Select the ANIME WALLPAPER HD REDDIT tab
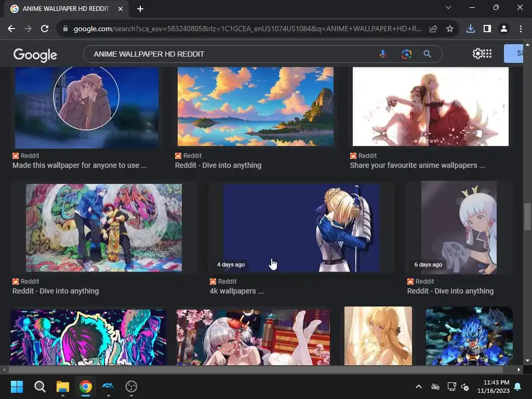Screen dimensions: 532x399 66,9
